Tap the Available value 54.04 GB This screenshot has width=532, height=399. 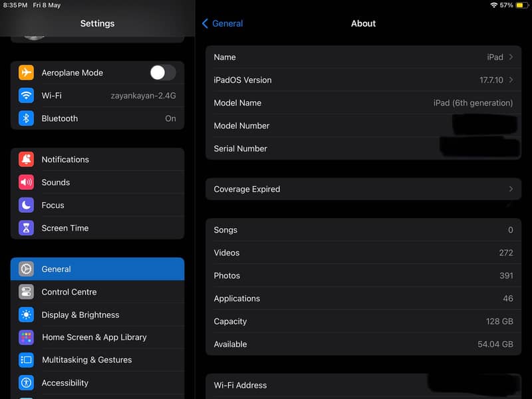[x=495, y=344]
